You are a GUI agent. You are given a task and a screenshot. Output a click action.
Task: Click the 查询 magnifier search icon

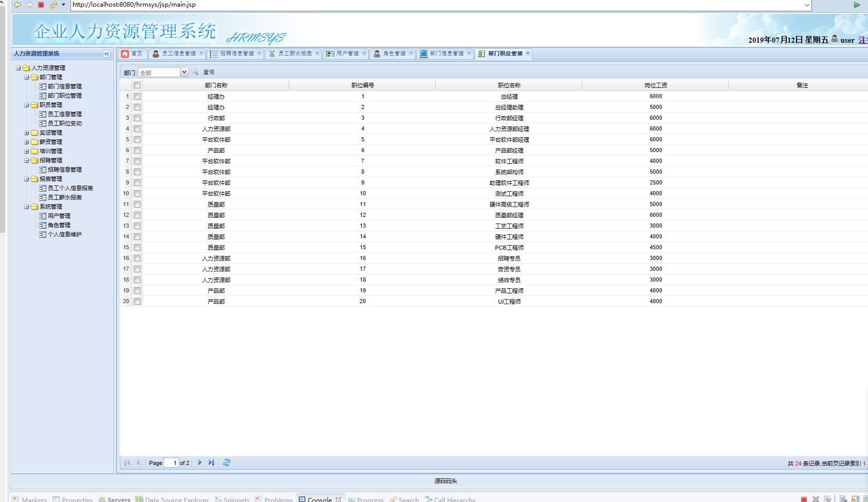[195, 72]
